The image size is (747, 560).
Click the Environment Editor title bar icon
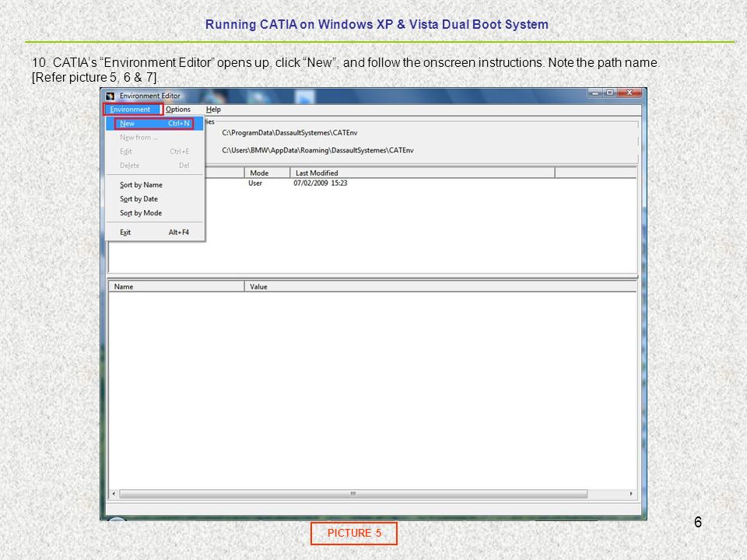pos(110,96)
